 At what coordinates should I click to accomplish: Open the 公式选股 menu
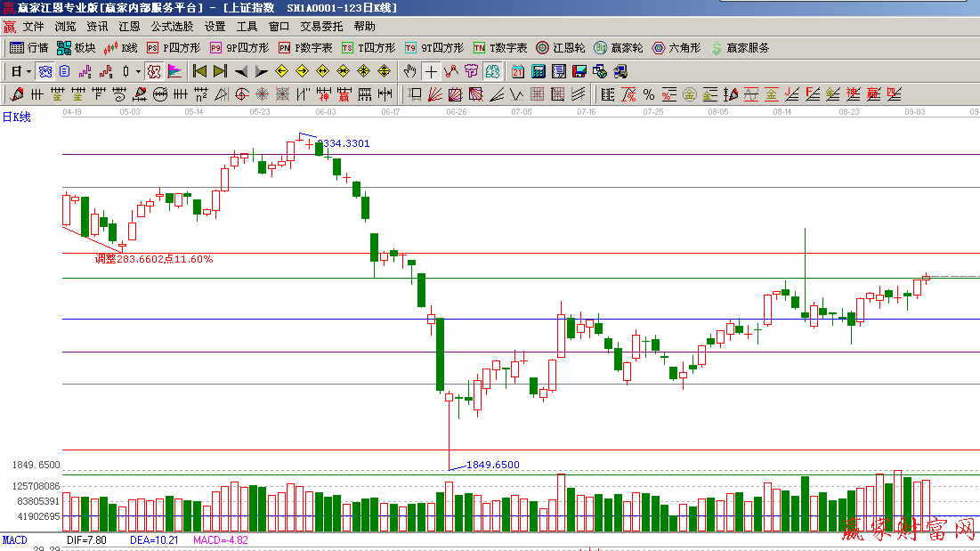(x=172, y=27)
